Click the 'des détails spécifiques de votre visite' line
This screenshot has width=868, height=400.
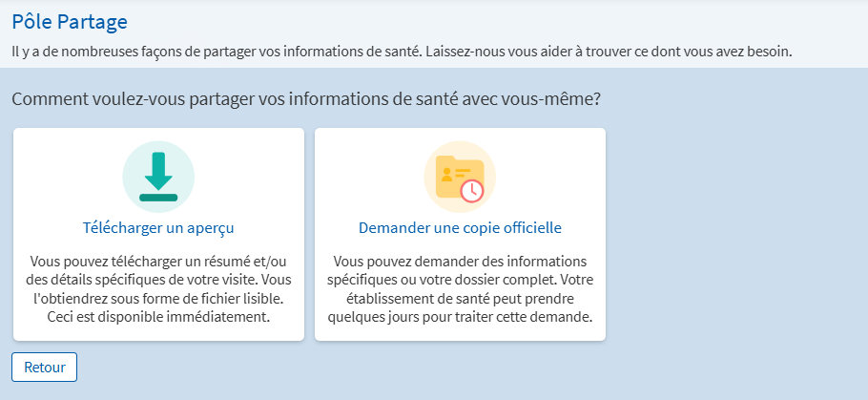click(x=158, y=280)
